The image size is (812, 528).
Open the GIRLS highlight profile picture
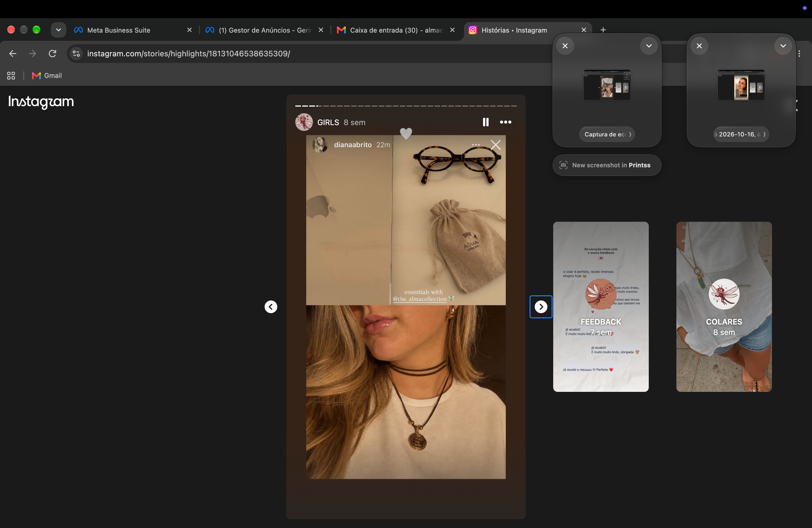click(x=304, y=122)
